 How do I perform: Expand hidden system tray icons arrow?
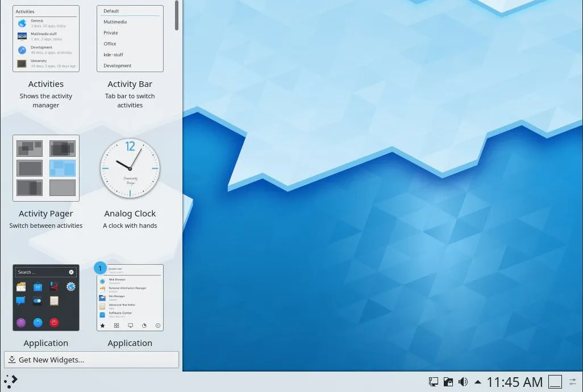pyautogui.click(x=478, y=382)
